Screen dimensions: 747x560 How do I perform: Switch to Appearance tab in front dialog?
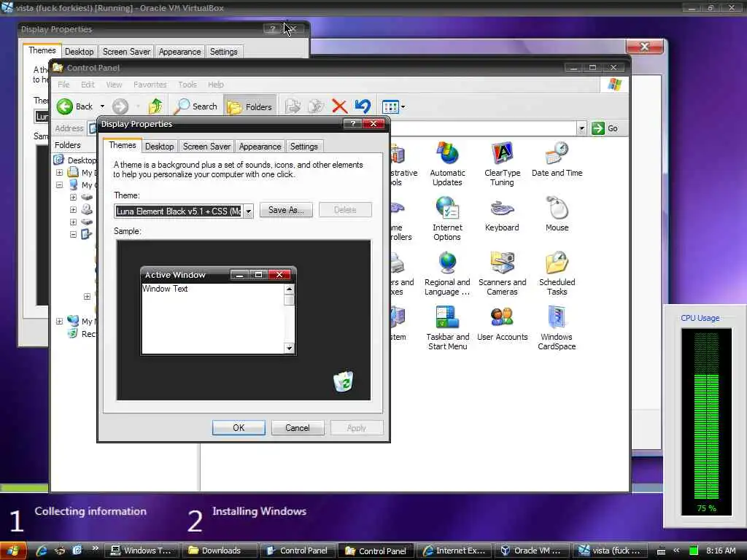click(x=260, y=146)
